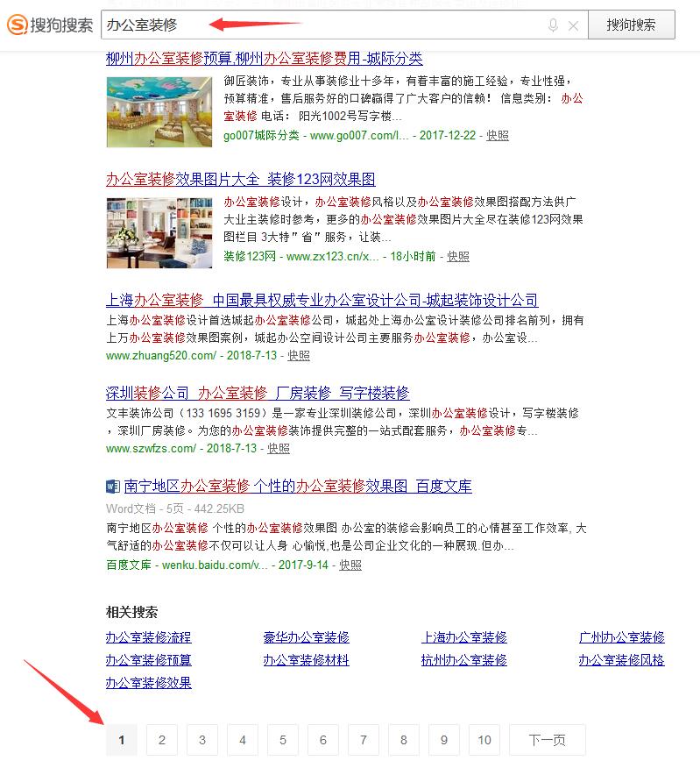
Task: Click the 搜狗搜索 search button
Action: point(631,25)
